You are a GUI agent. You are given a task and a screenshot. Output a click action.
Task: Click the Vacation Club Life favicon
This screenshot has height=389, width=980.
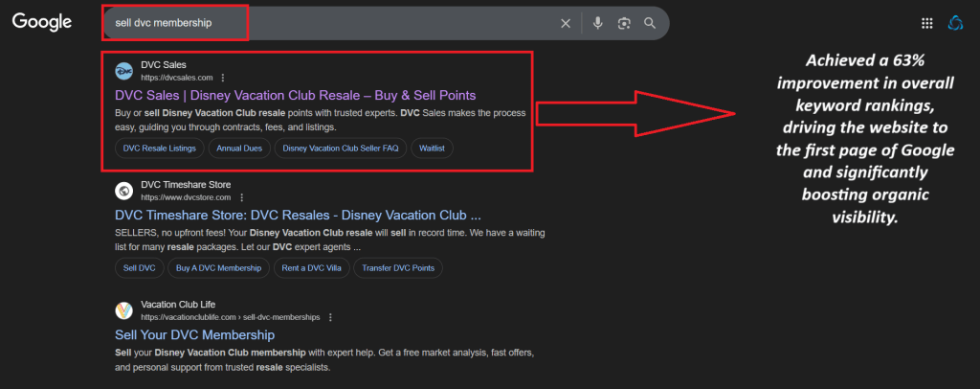(x=123, y=310)
